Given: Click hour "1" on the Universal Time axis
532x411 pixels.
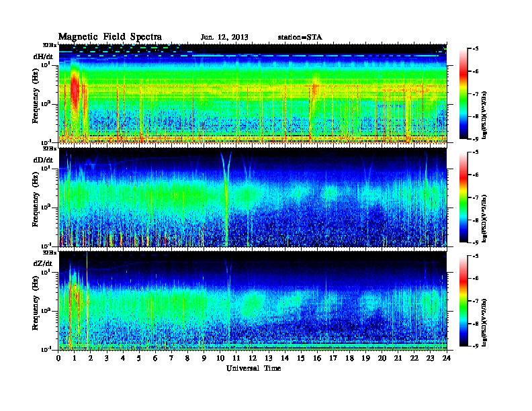Looking at the screenshot, I should pos(75,358).
